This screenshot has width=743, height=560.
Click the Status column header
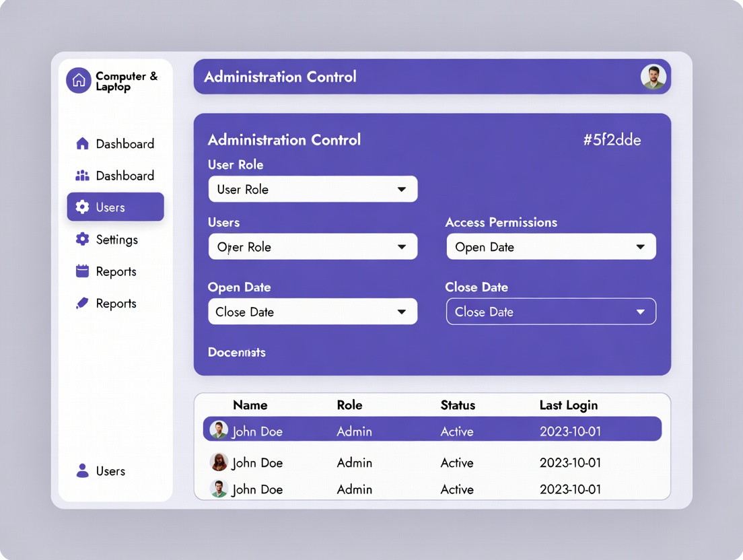click(x=458, y=405)
